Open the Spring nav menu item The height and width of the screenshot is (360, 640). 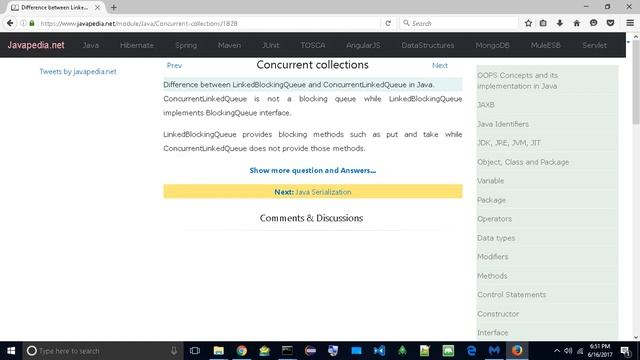click(x=186, y=45)
